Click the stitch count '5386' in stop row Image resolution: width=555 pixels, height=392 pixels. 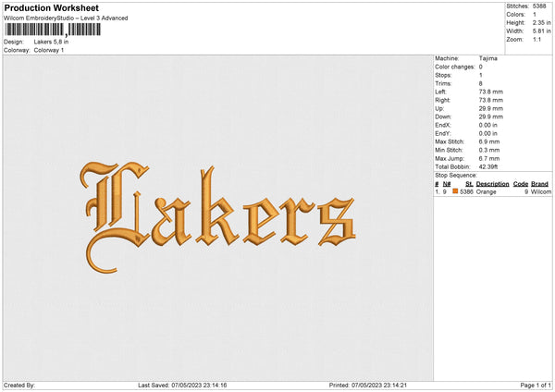[466, 191]
